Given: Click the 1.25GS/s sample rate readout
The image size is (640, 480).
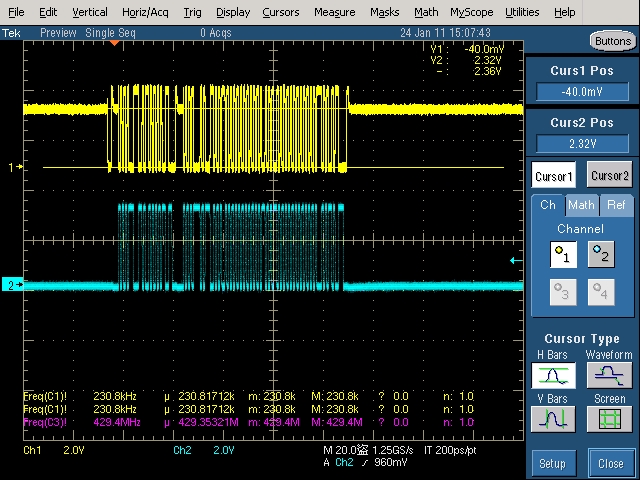Looking at the screenshot, I should [393, 450].
